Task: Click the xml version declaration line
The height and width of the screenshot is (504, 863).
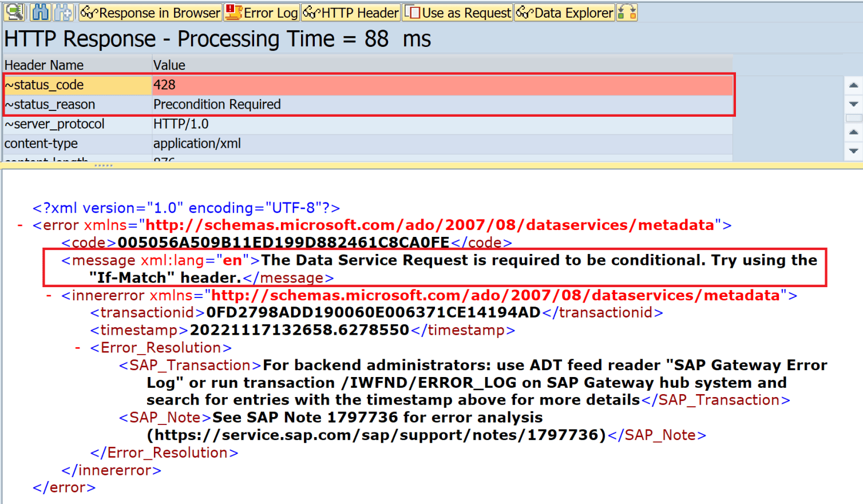Action: [x=186, y=208]
